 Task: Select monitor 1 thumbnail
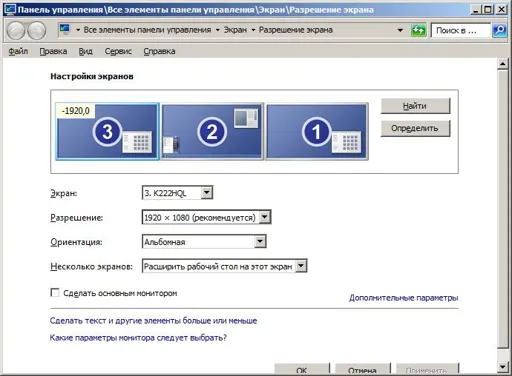pyautogui.click(x=317, y=131)
